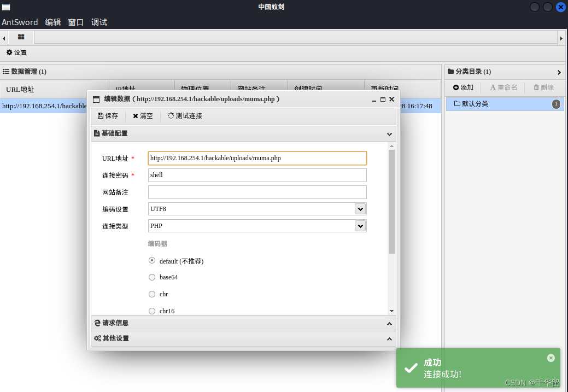Click the dialog vertical scrollbar
Viewport: 568px width, 392px height.
click(391, 201)
